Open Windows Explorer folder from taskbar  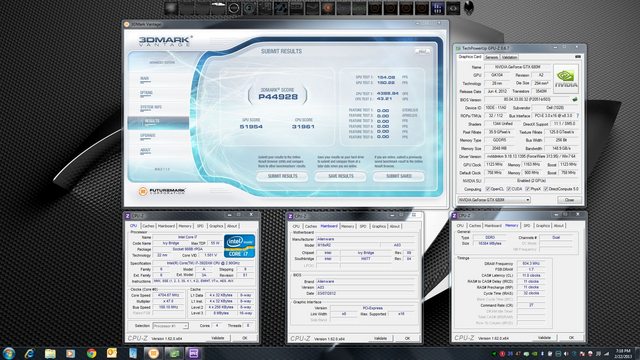point(50,353)
